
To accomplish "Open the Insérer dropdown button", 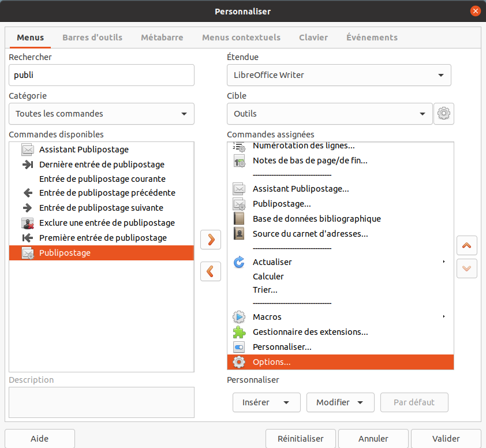I will [x=266, y=402].
